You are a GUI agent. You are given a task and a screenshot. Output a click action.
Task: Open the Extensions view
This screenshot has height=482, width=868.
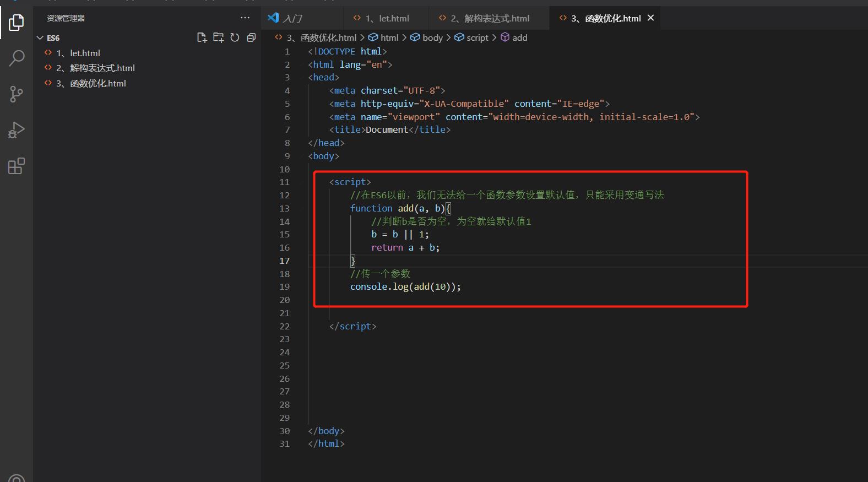[x=17, y=166]
